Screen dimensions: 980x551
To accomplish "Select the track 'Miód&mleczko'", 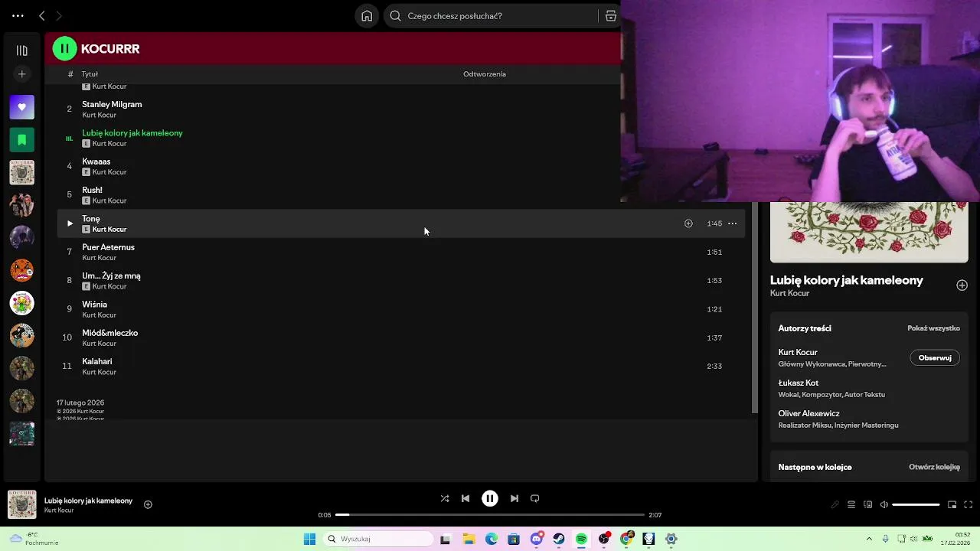I will pyautogui.click(x=109, y=333).
